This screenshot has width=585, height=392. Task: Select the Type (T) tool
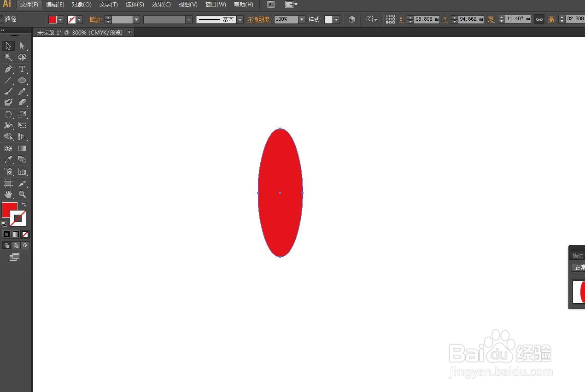click(x=22, y=69)
